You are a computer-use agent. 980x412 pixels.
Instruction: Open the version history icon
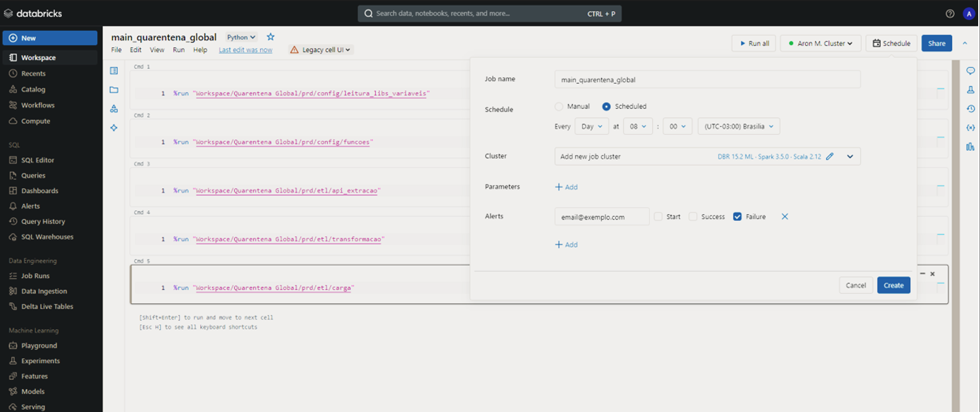pos(971,109)
